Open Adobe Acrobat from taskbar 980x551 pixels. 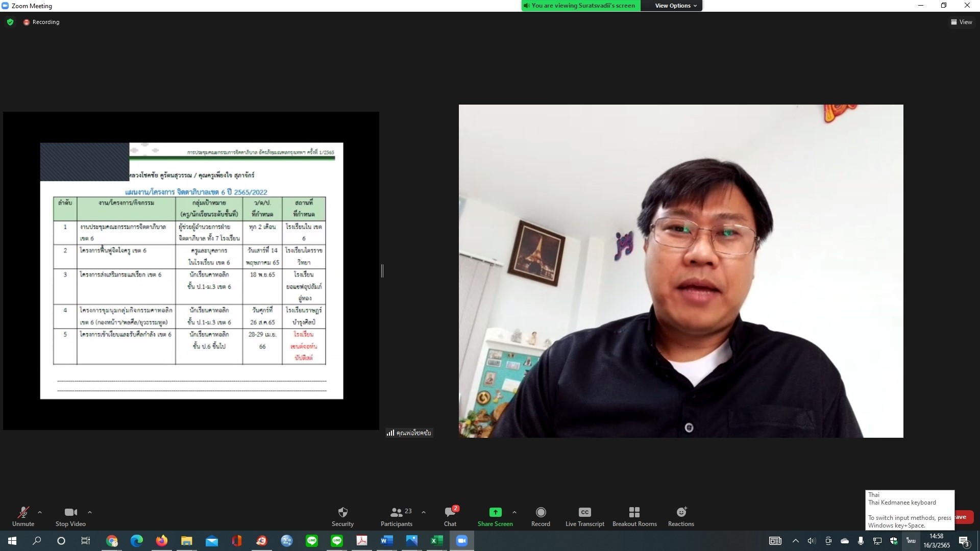click(362, 541)
